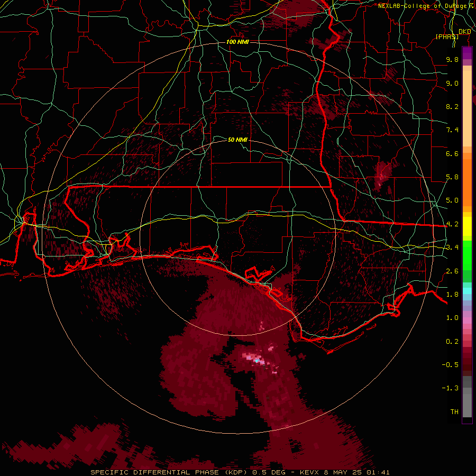
Task: Click the purple top segment of the color bar
Action: (467, 53)
